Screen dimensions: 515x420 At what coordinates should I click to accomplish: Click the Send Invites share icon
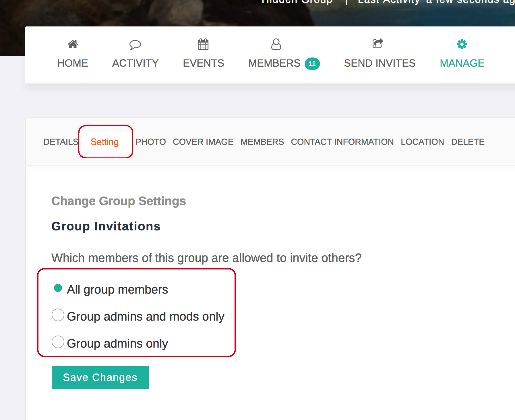[x=377, y=44]
